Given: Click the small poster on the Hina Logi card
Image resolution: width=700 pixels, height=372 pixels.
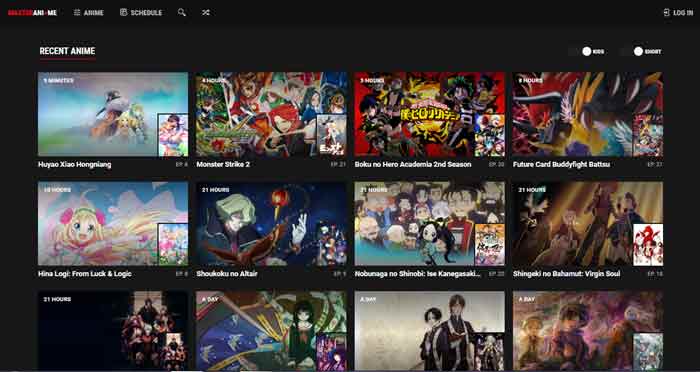Looking at the screenshot, I should (x=173, y=244).
